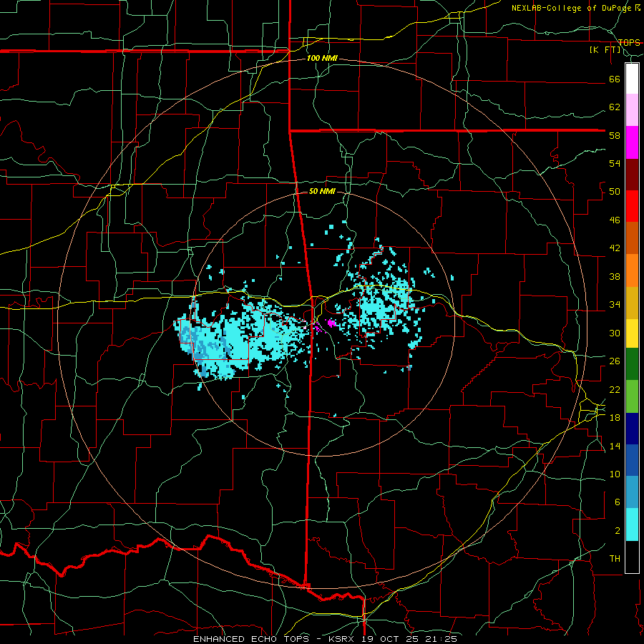644x644 pixels.
Task: Click the light pink 62 kft legend swatch
Action: 632,109
